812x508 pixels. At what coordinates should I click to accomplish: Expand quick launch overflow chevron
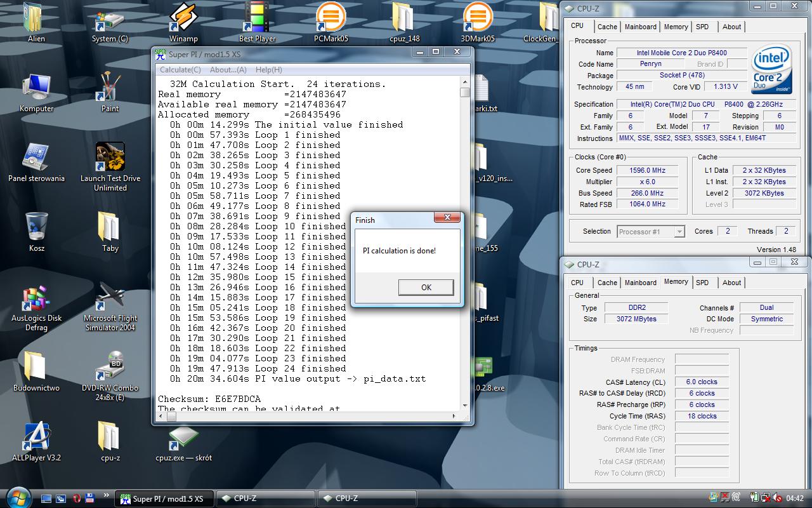106,495
